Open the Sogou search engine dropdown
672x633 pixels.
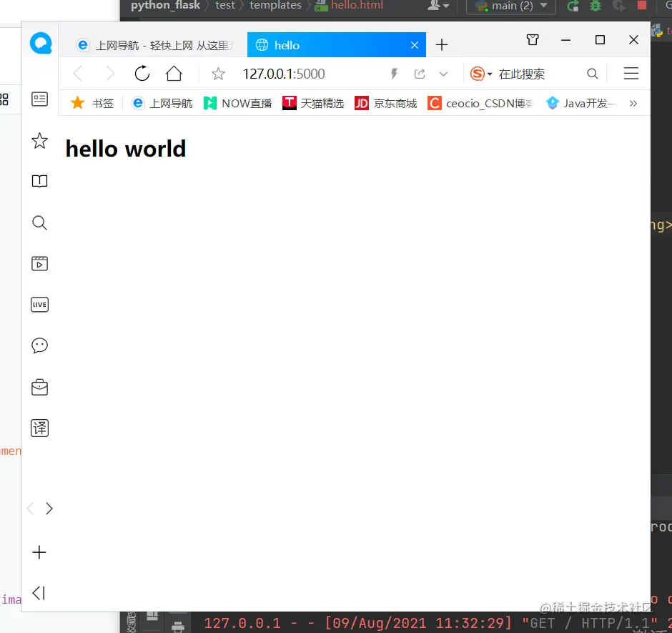pos(481,74)
